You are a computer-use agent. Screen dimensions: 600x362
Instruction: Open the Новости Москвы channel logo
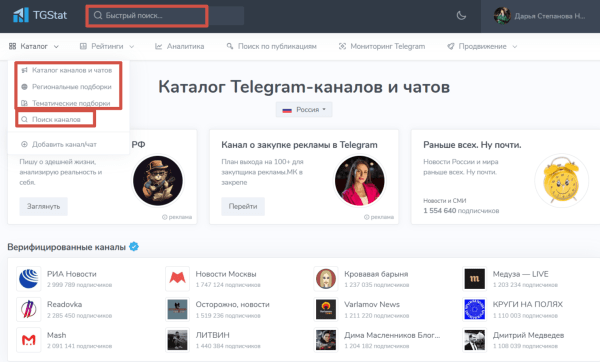178,279
